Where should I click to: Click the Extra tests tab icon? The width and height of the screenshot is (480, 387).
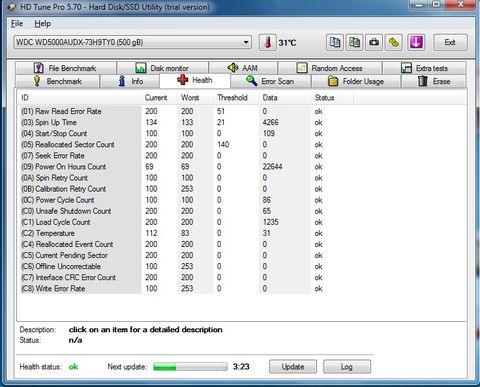click(x=406, y=68)
